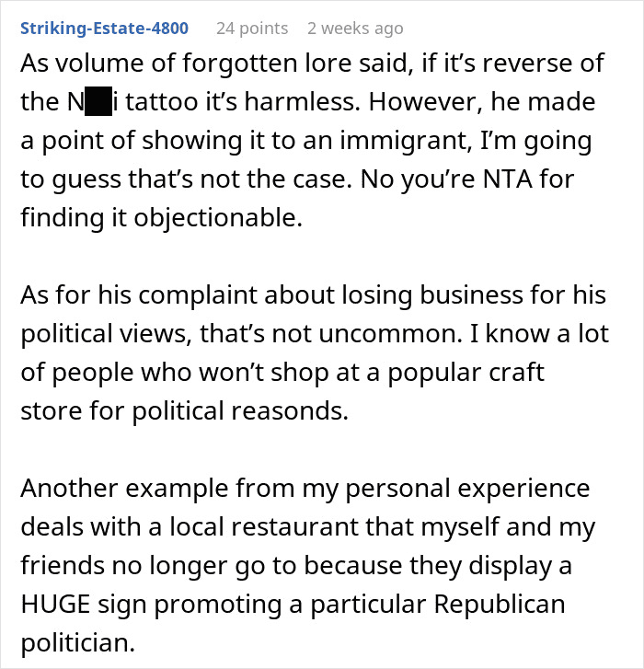
Task: Click the word 'Republican' in the last paragraph
Action: coord(500,605)
